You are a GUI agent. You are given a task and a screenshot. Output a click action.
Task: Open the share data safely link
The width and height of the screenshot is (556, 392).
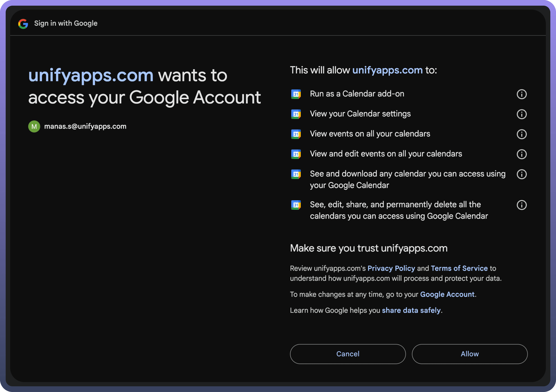(x=411, y=311)
